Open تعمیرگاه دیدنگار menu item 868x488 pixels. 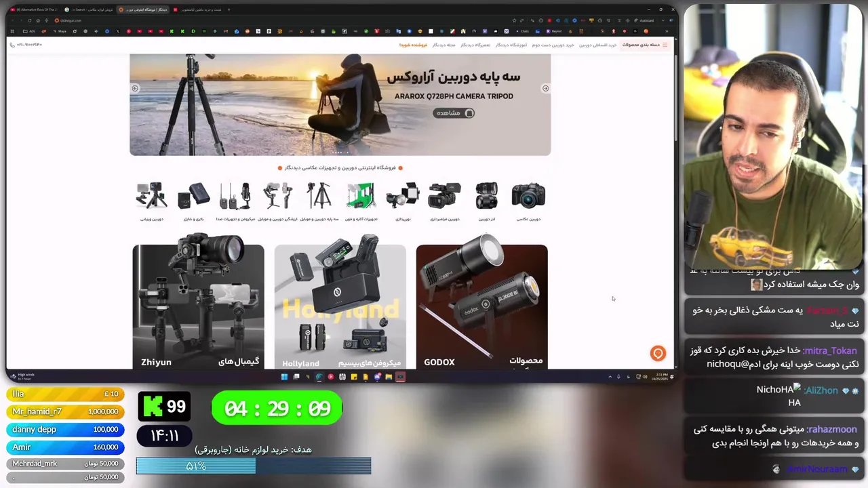[x=475, y=45]
